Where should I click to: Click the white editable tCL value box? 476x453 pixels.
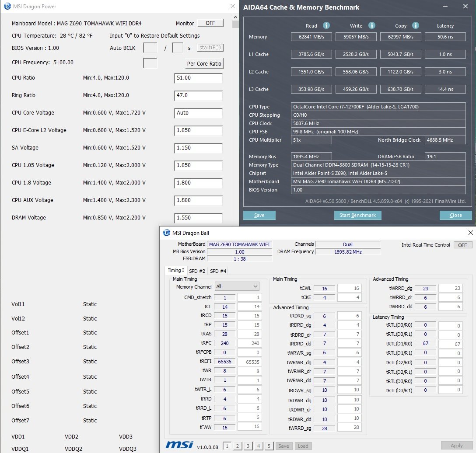pyautogui.click(x=249, y=307)
